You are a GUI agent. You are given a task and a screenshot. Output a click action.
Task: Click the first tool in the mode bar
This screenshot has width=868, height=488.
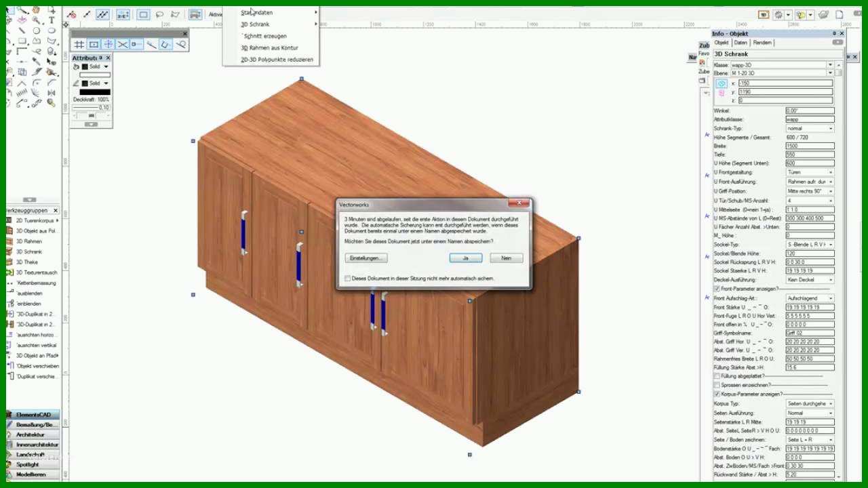tap(71, 14)
